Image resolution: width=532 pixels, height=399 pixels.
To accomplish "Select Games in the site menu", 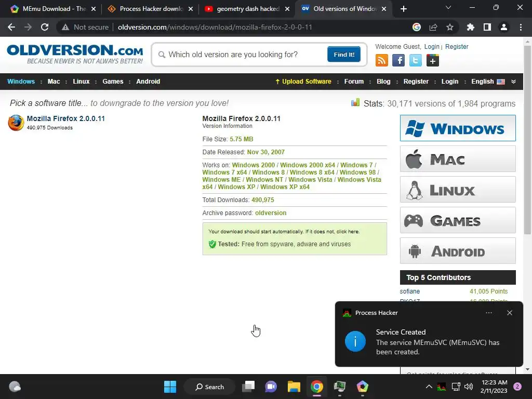I will pyautogui.click(x=113, y=82).
